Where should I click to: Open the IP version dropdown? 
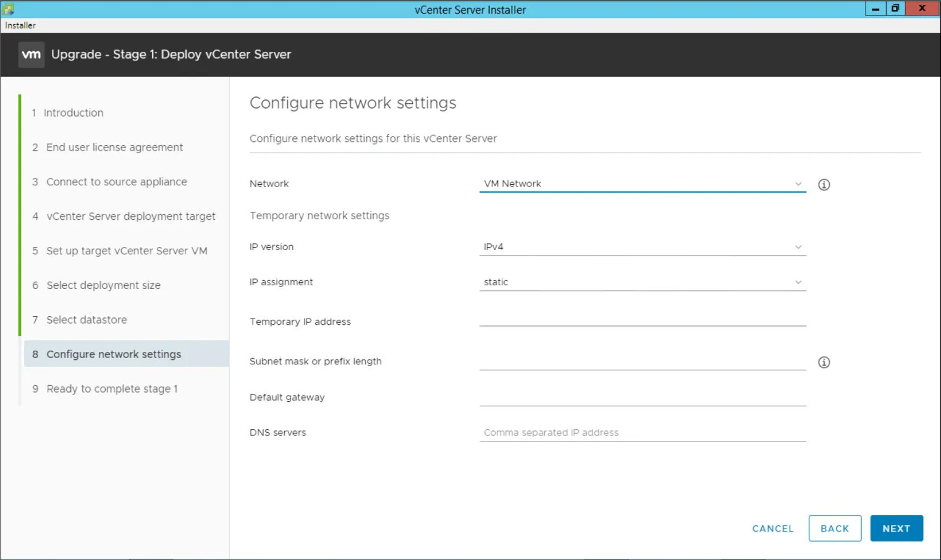pyautogui.click(x=643, y=247)
